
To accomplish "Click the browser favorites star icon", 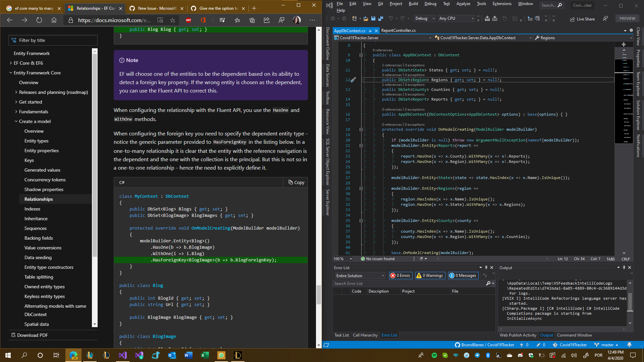I will [172, 20].
